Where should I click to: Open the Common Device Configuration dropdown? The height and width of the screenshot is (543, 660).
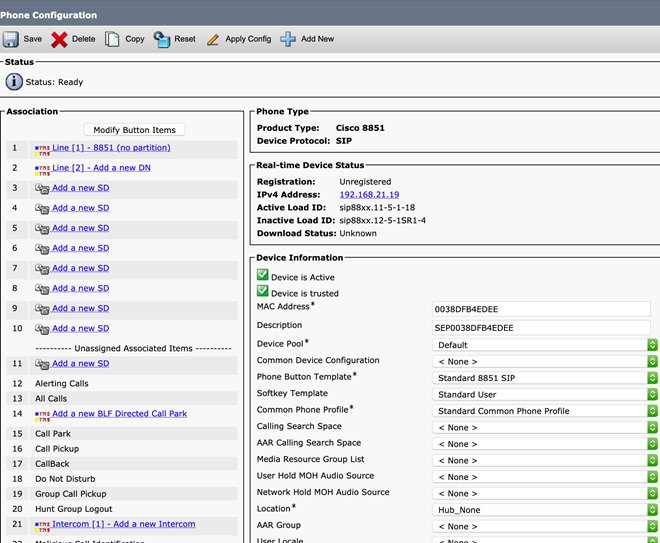click(x=545, y=362)
